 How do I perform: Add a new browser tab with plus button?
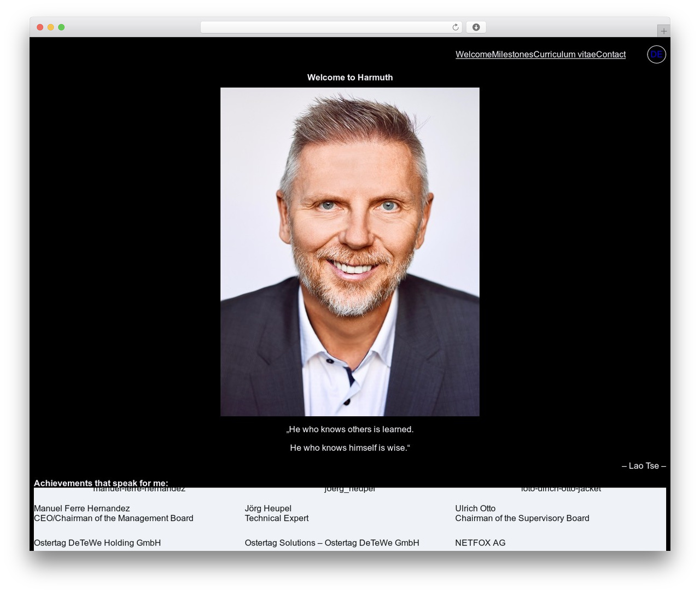click(x=663, y=31)
